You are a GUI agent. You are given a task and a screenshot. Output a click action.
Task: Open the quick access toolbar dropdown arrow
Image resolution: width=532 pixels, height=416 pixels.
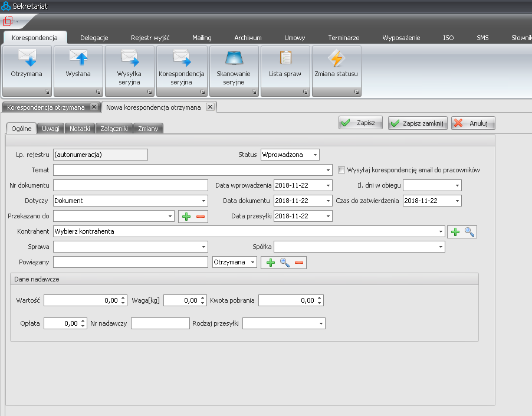pos(17,22)
